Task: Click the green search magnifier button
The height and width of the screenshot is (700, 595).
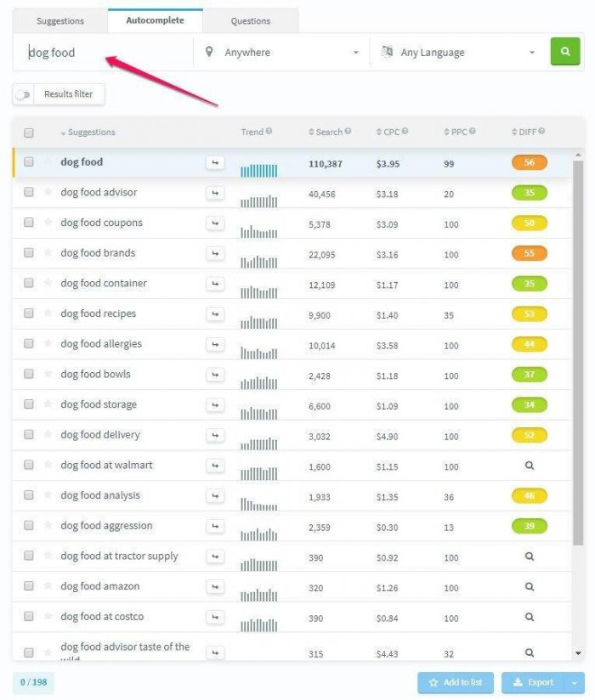Action: [565, 51]
